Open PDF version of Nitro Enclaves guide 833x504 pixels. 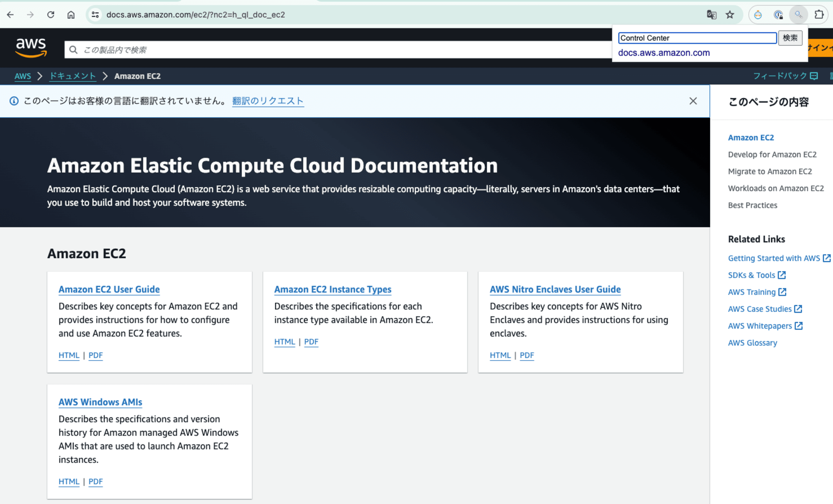527,355
